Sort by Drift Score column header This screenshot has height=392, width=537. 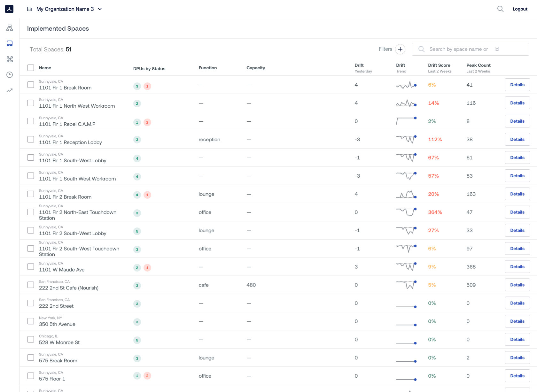click(x=439, y=65)
